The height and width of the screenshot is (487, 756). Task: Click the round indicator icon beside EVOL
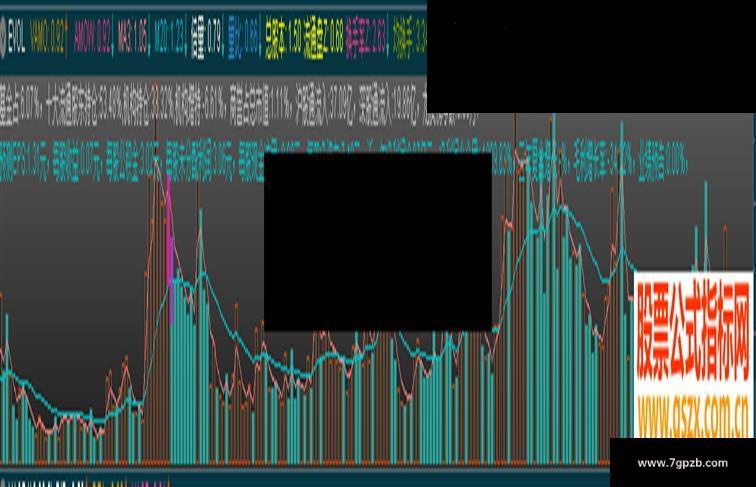click(2, 38)
